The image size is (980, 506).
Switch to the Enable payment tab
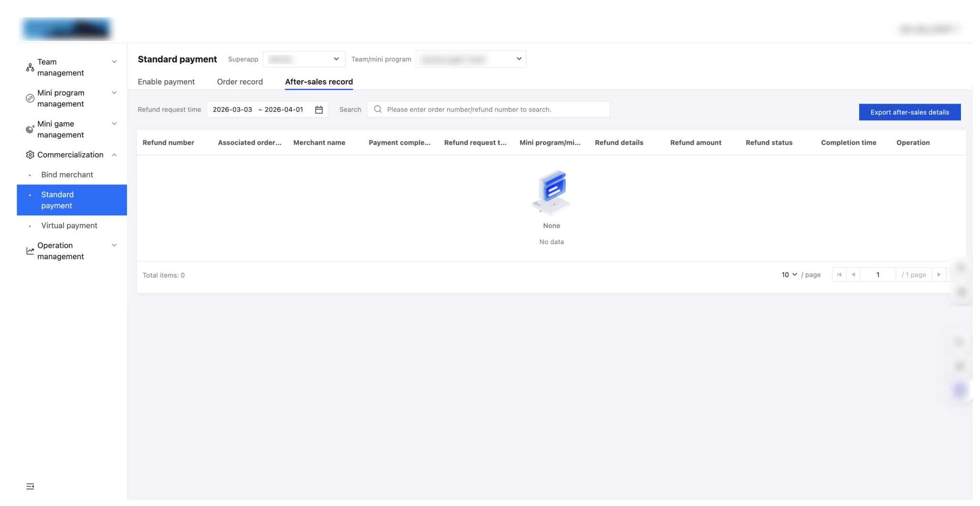[x=166, y=82]
